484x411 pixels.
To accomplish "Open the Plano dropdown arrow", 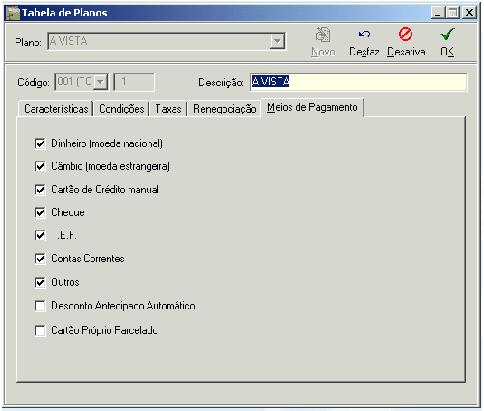I will pyautogui.click(x=277, y=42).
